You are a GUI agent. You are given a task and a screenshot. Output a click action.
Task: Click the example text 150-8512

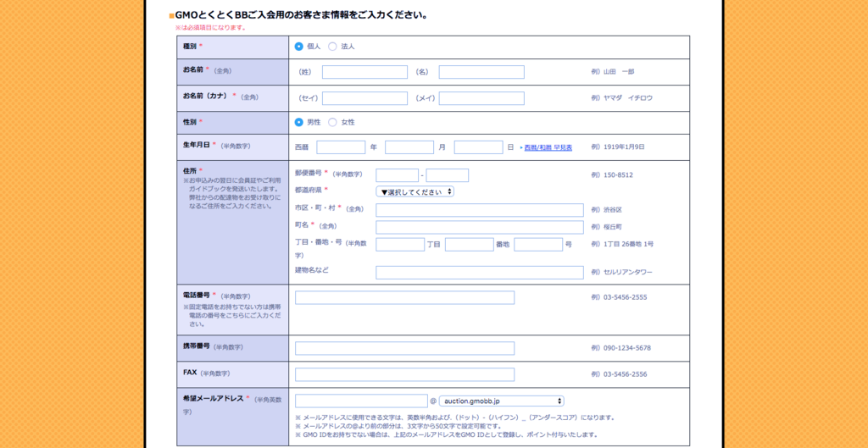pos(618,174)
